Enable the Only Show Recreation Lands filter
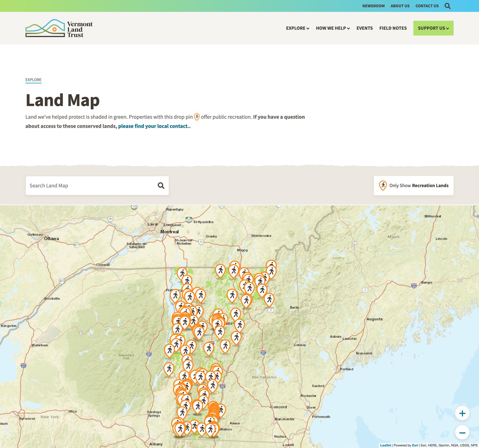Screen dimensions: 479x448 (x=414, y=185)
